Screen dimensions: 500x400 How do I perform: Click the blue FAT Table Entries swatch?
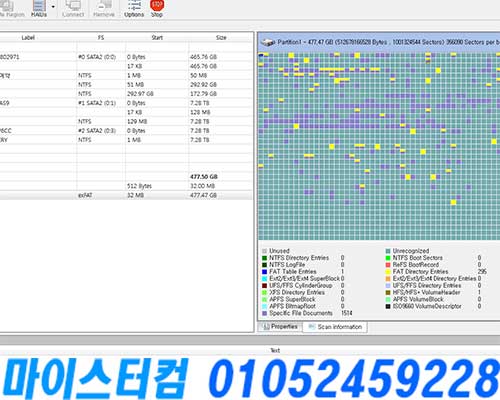point(265,272)
